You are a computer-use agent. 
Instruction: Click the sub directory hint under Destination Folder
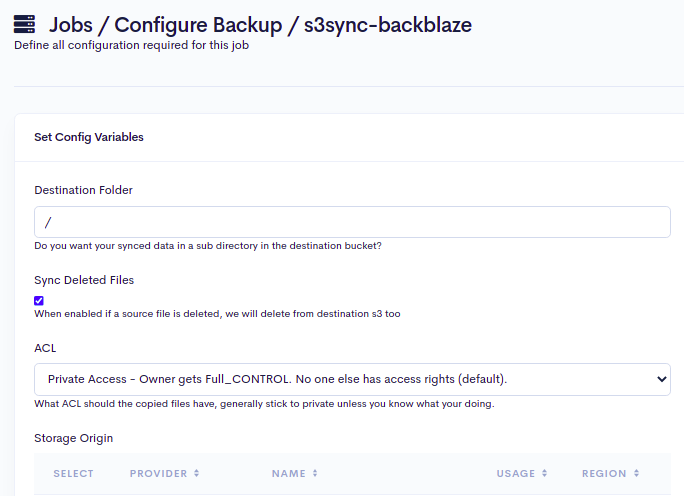click(208, 246)
